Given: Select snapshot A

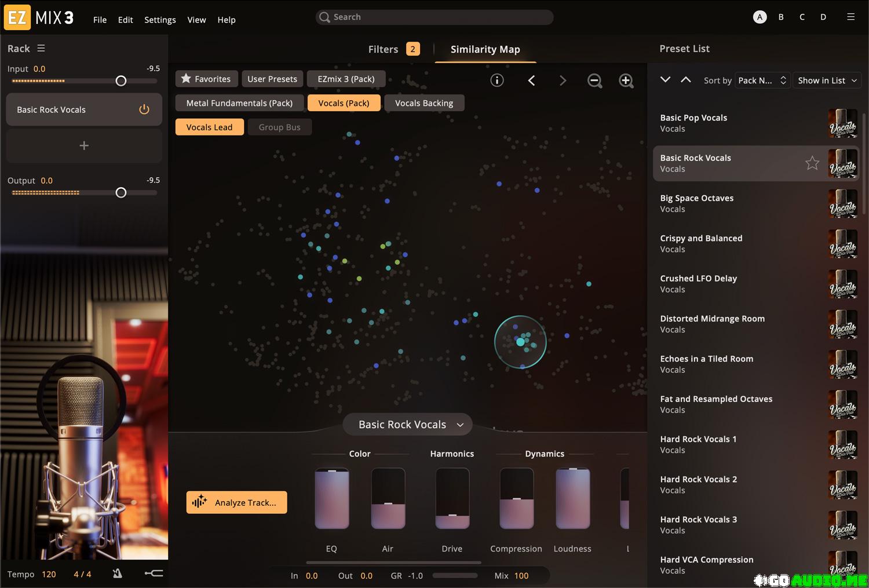Looking at the screenshot, I should [760, 17].
